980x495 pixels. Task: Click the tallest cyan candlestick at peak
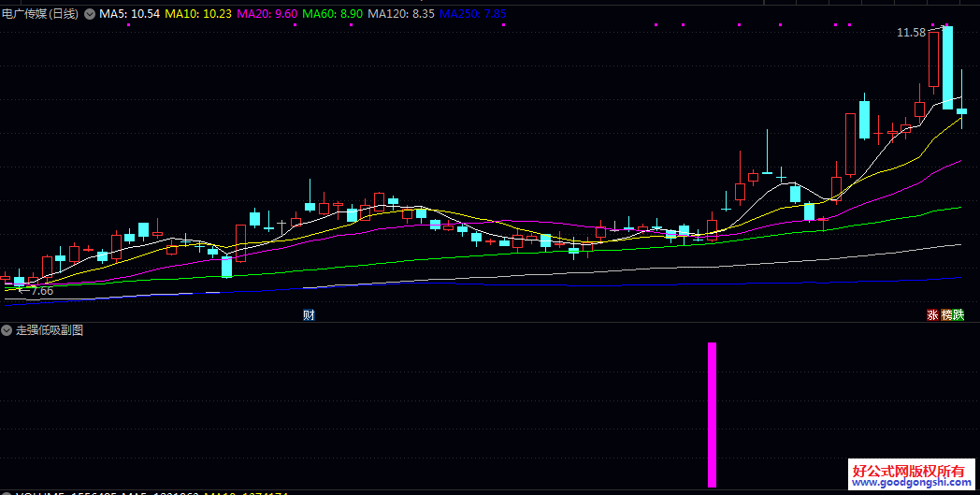click(x=947, y=67)
